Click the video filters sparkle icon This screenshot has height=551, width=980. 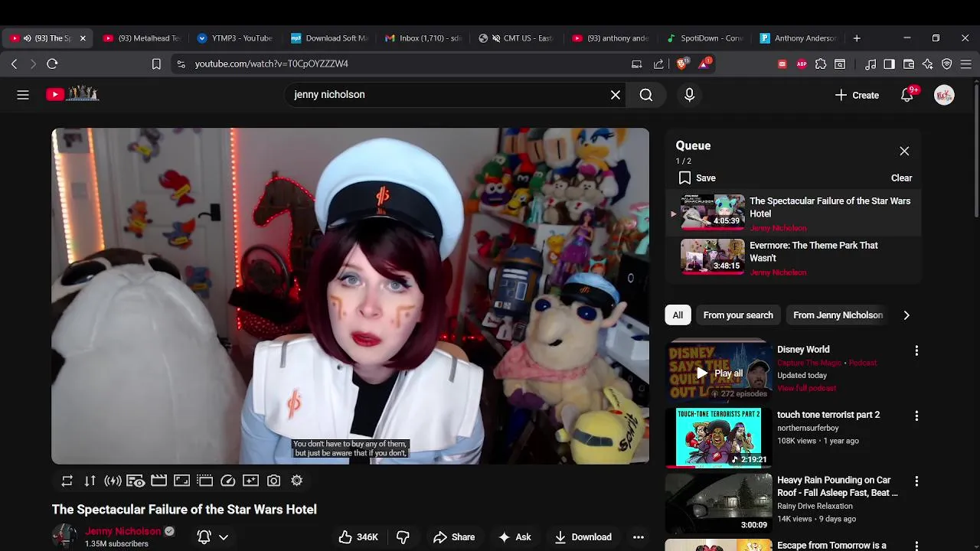[x=251, y=481]
